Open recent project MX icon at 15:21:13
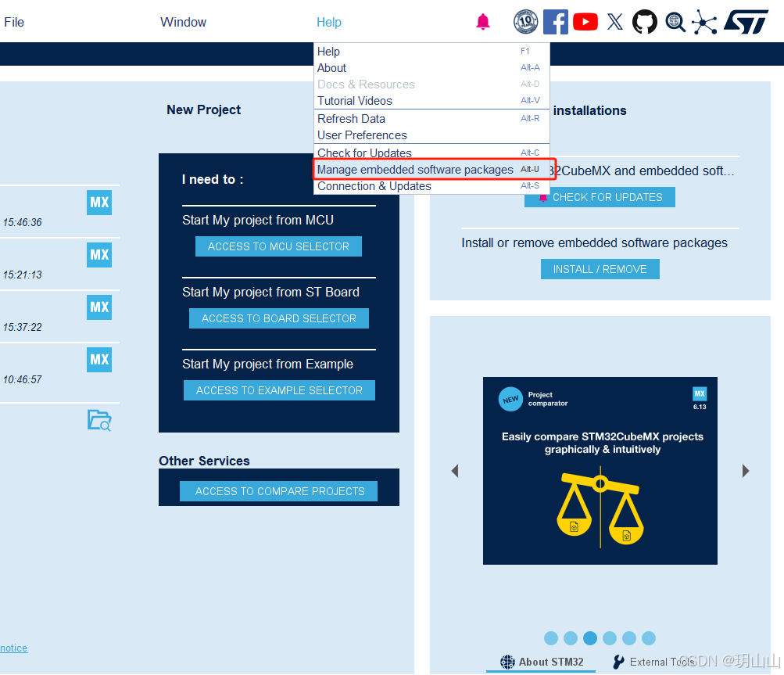 99,255
